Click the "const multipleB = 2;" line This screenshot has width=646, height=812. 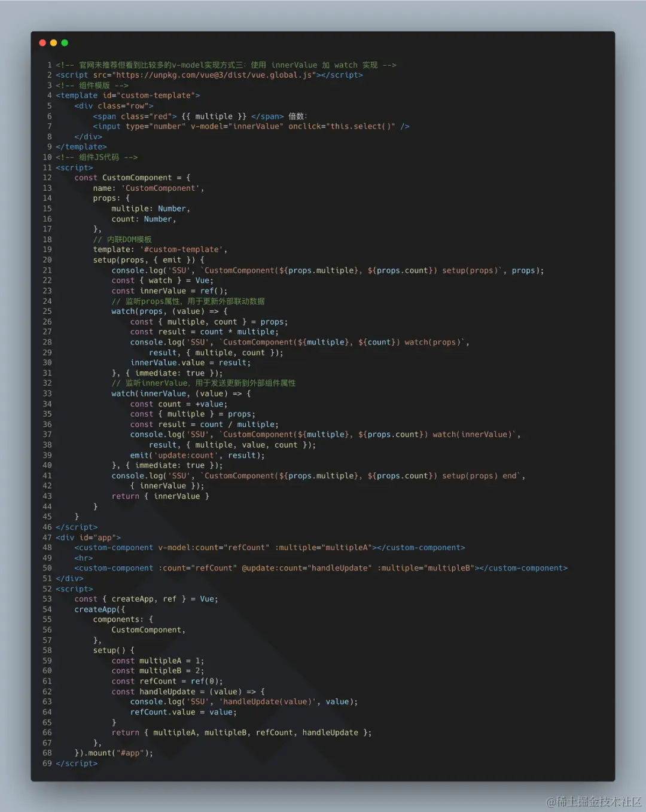click(158, 671)
